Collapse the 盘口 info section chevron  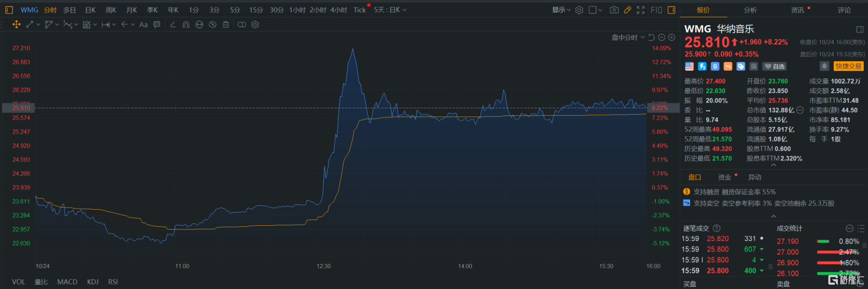click(x=773, y=216)
